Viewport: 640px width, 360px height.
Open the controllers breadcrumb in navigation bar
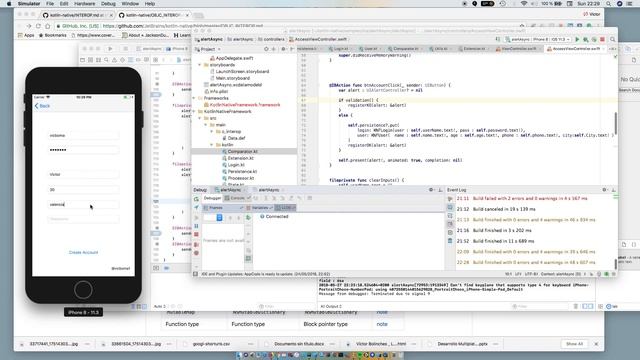click(271, 40)
